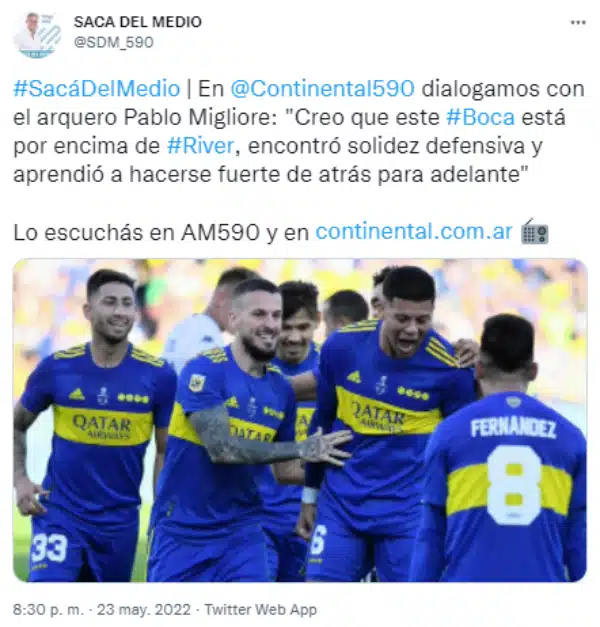Open the three-dot more options menu
This screenshot has height=627, width=600.
tap(578, 23)
